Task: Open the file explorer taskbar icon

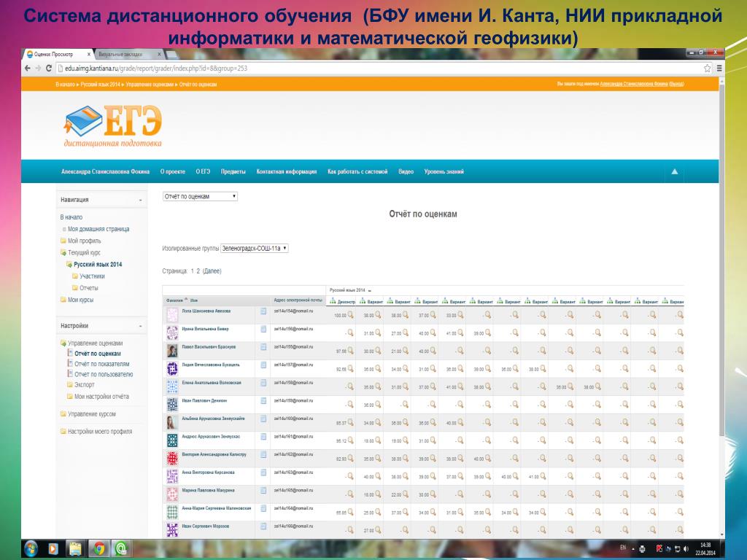Action: tap(75, 549)
